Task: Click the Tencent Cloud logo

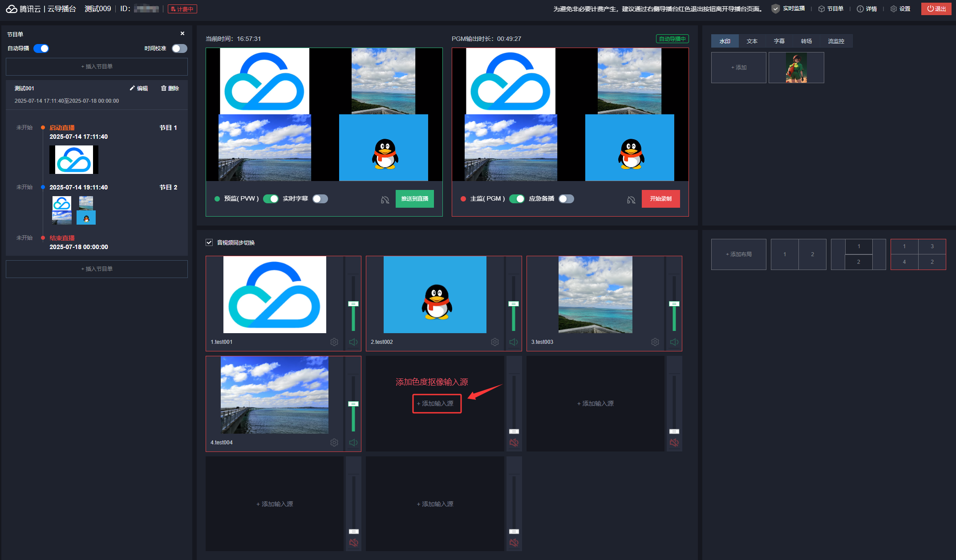Action: 12,9
